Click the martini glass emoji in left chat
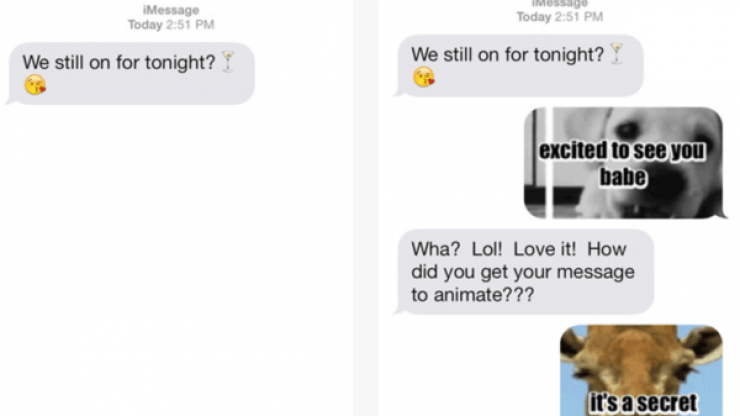This screenshot has width=740, height=416. [x=228, y=62]
